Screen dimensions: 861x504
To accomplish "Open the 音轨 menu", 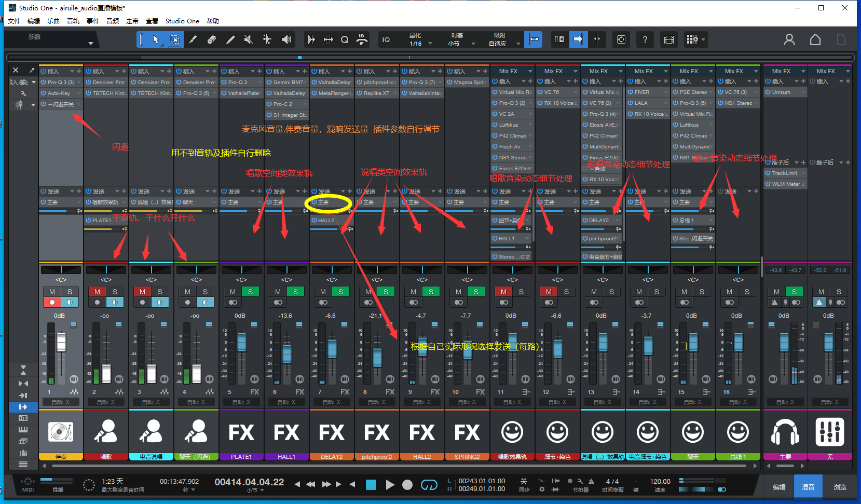I will (x=73, y=21).
